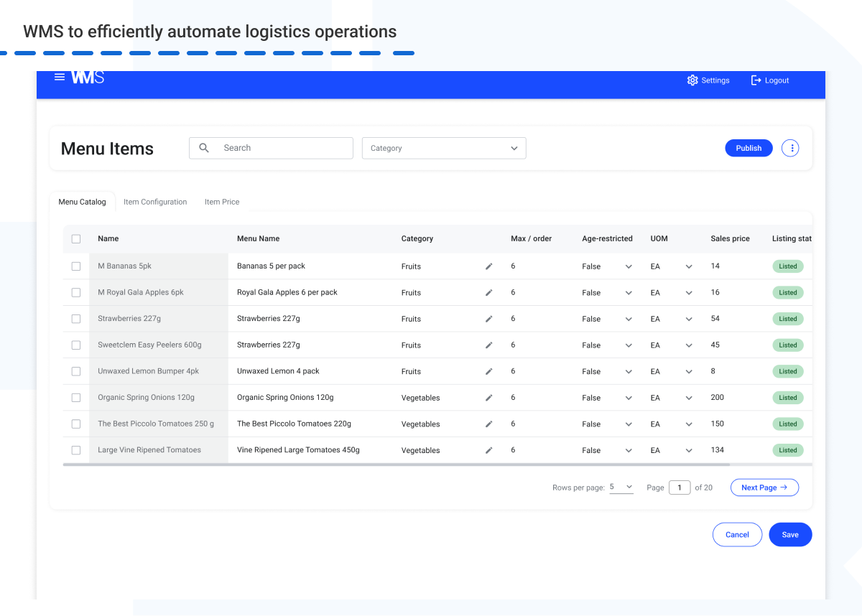Open the three-dot options menu beside Publish
The height and width of the screenshot is (616, 862).
(790, 148)
